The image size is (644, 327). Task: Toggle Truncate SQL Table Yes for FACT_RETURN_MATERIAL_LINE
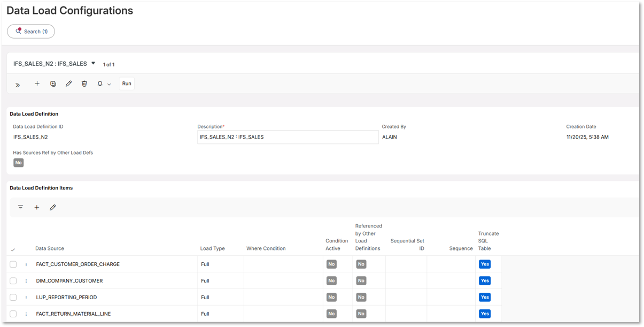(485, 314)
